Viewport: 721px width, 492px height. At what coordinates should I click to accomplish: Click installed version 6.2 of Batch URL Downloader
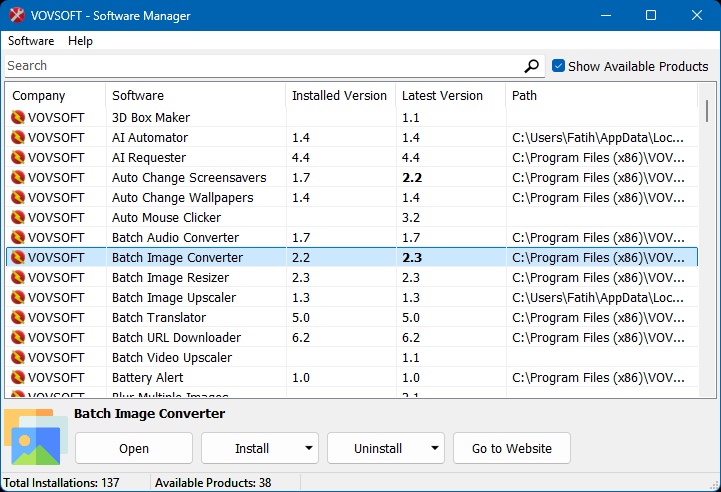(x=301, y=338)
